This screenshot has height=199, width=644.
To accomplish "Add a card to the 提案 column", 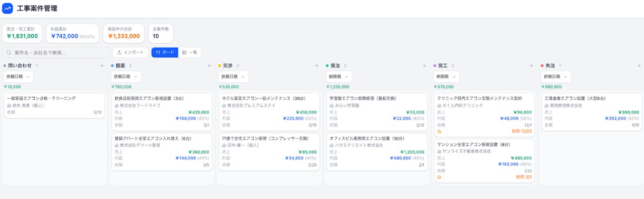I will (210, 65).
